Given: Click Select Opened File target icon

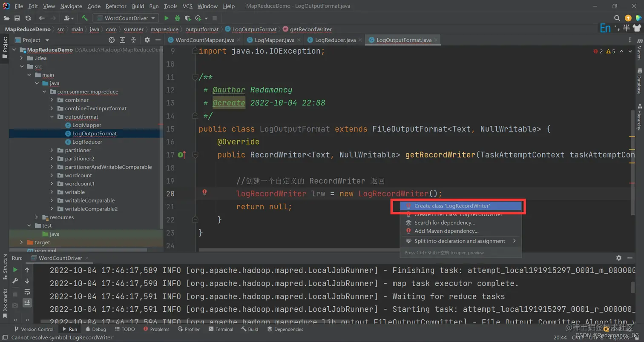Looking at the screenshot, I should [x=112, y=40].
